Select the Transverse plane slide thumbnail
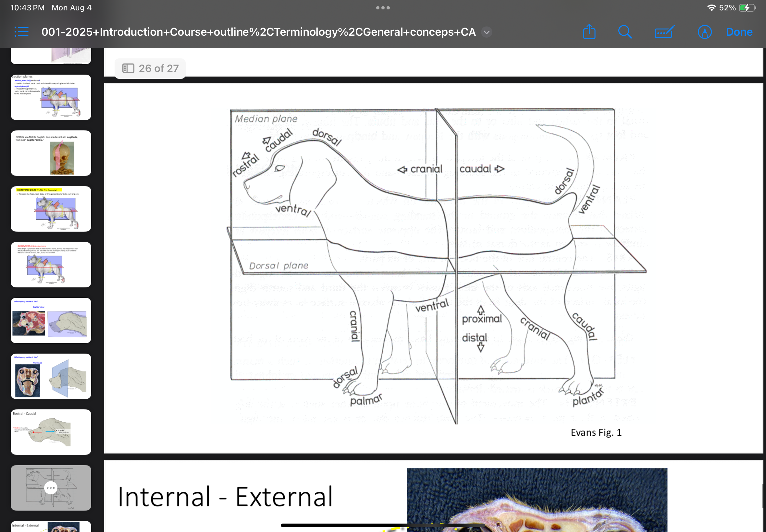Screen dimensions: 766x532 [51, 209]
